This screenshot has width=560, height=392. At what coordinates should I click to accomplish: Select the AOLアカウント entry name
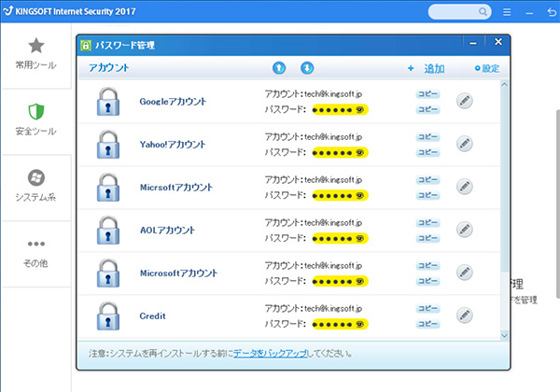167,230
